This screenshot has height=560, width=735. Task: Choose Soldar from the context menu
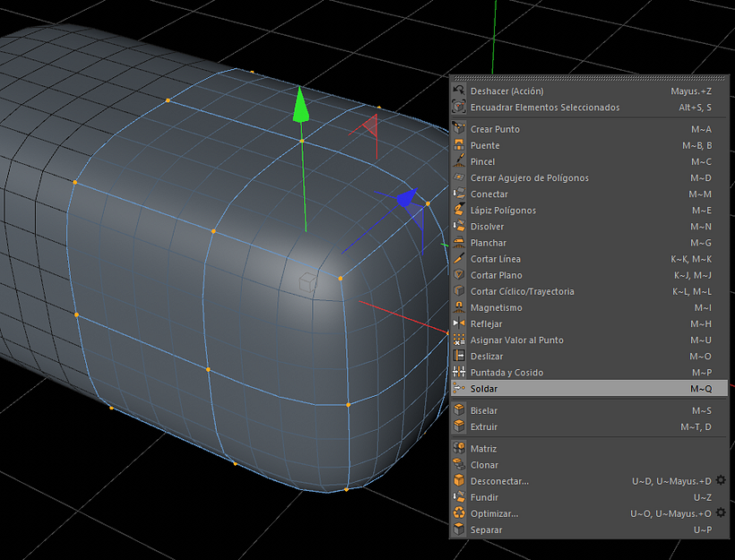(589, 389)
